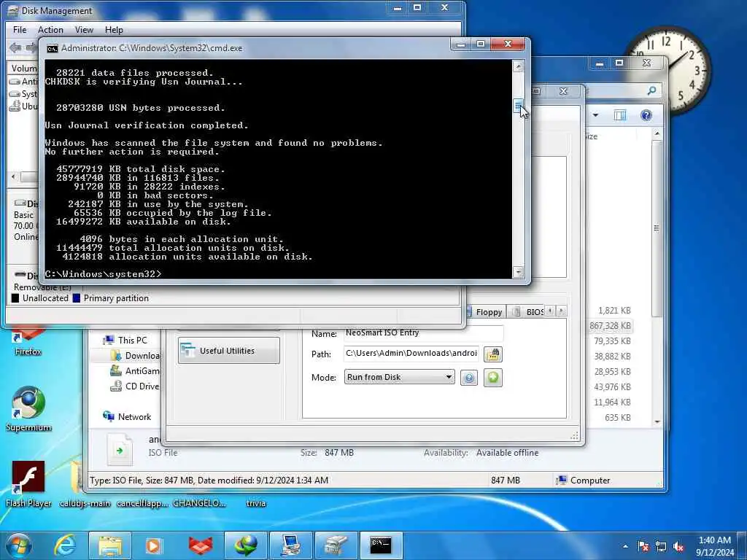The height and width of the screenshot is (560, 747).
Task: Select the file sized 79,335 KB
Action: pyautogui.click(x=612, y=341)
